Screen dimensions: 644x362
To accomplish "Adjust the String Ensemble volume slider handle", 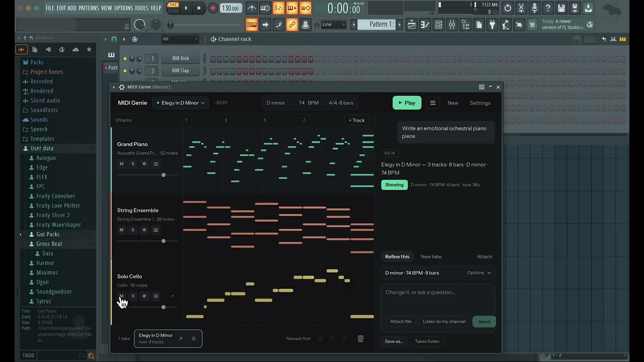I will (x=164, y=241).
